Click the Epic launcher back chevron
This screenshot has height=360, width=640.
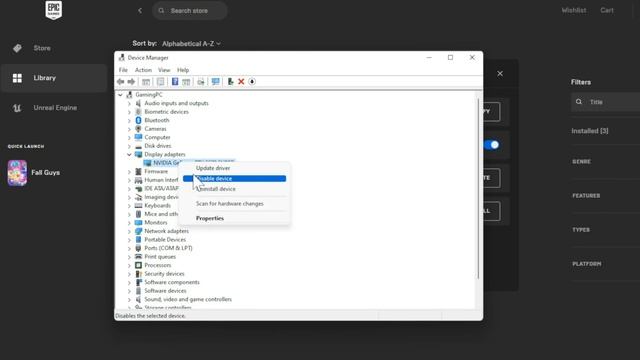click(140, 11)
